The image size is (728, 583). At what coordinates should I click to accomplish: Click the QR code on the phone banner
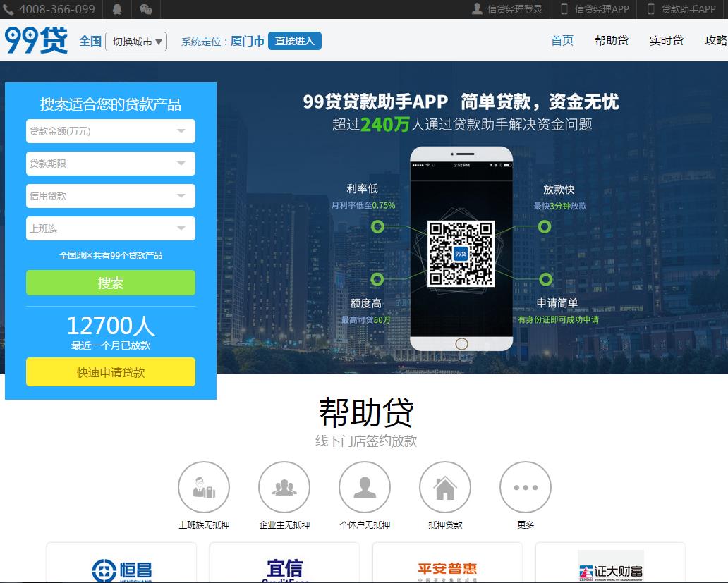click(461, 254)
